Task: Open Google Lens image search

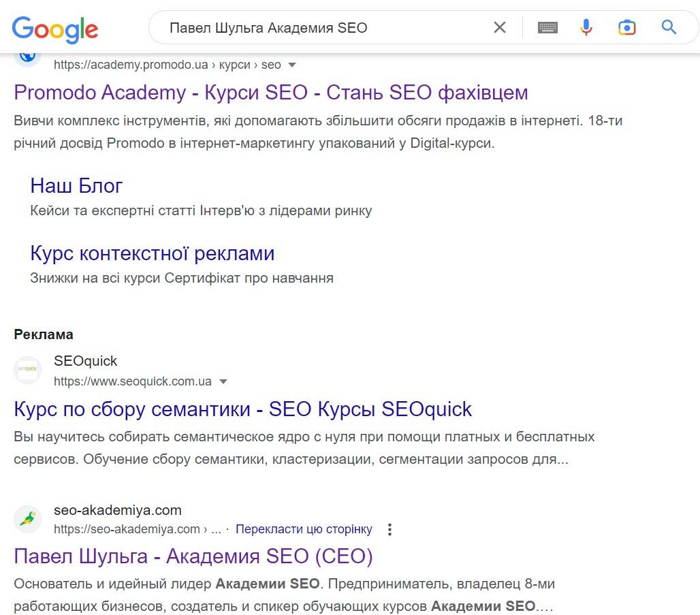Action: click(x=626, y=27)
